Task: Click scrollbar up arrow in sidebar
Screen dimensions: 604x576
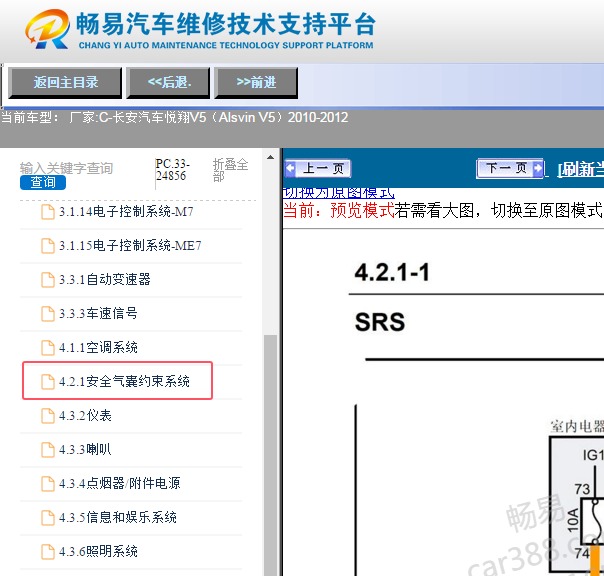Action: [271, 157]
